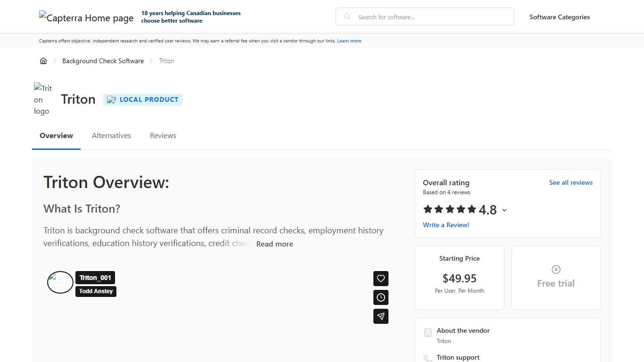Expand the rating breakdown chevron
Image resolution: width=644 pixels, height=362 pixels.
tap(504, 210)
